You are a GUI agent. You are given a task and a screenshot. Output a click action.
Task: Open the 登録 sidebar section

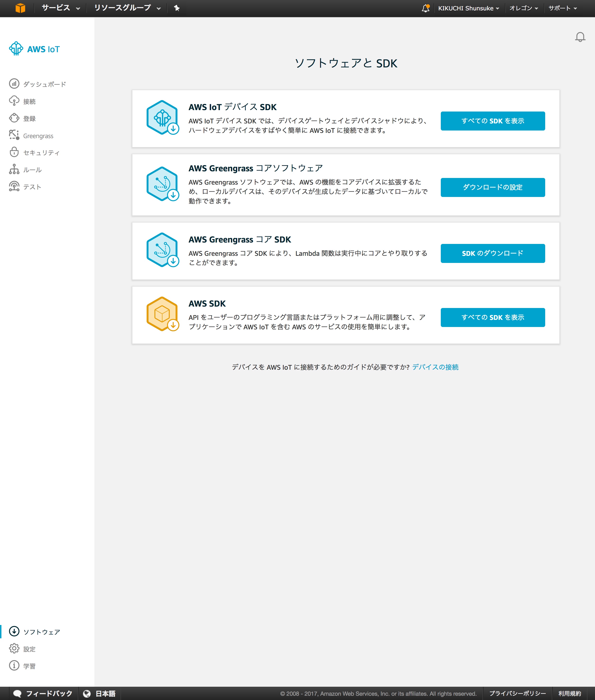(29, 118)
